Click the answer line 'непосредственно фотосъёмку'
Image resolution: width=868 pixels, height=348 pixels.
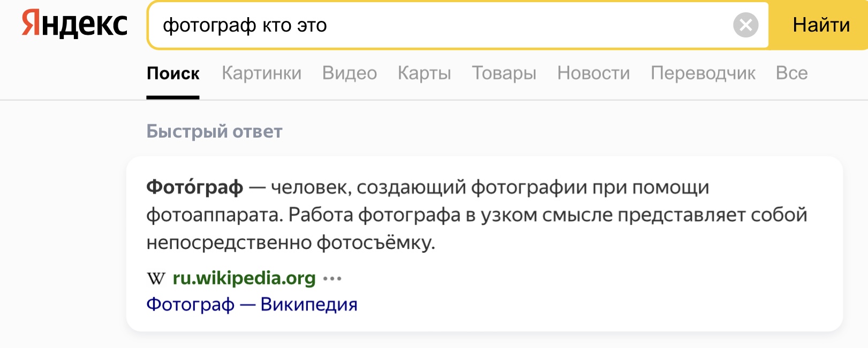click(x=290, y=243)
